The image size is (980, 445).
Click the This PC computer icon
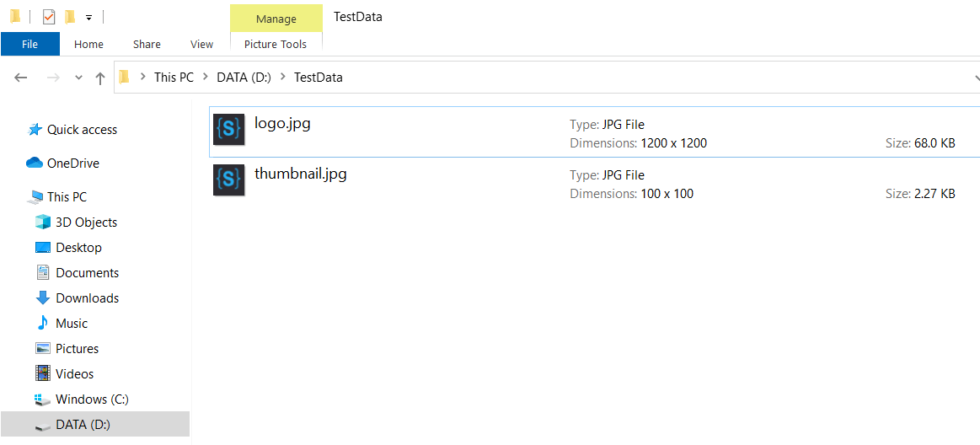[35, 197]
